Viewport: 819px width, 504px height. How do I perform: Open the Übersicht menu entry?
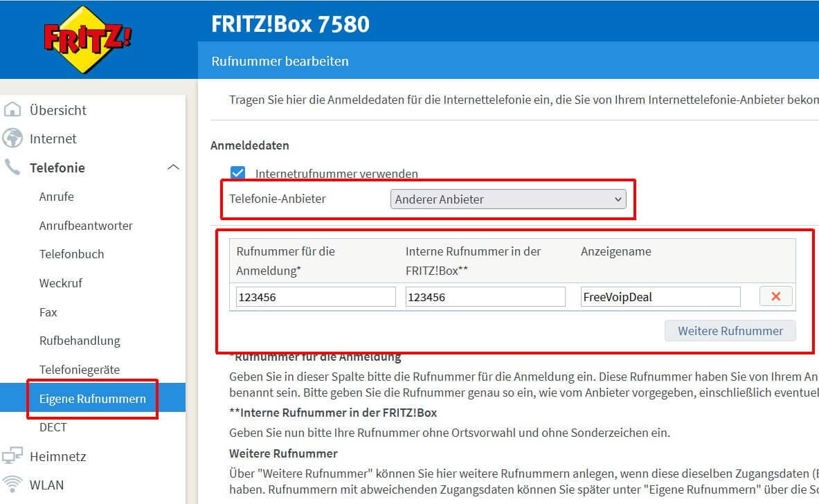pos(57,110)
